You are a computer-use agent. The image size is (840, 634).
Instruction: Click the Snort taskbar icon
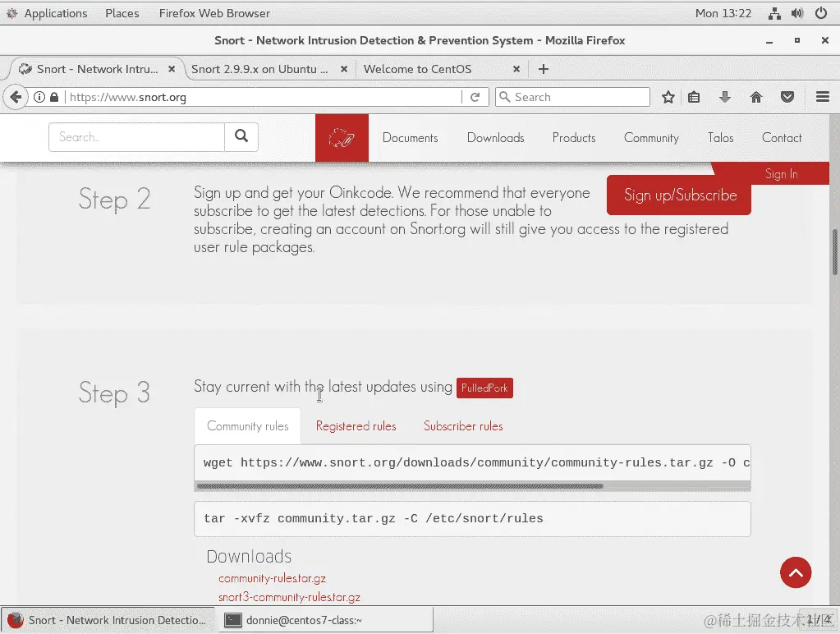click(16, 620)
